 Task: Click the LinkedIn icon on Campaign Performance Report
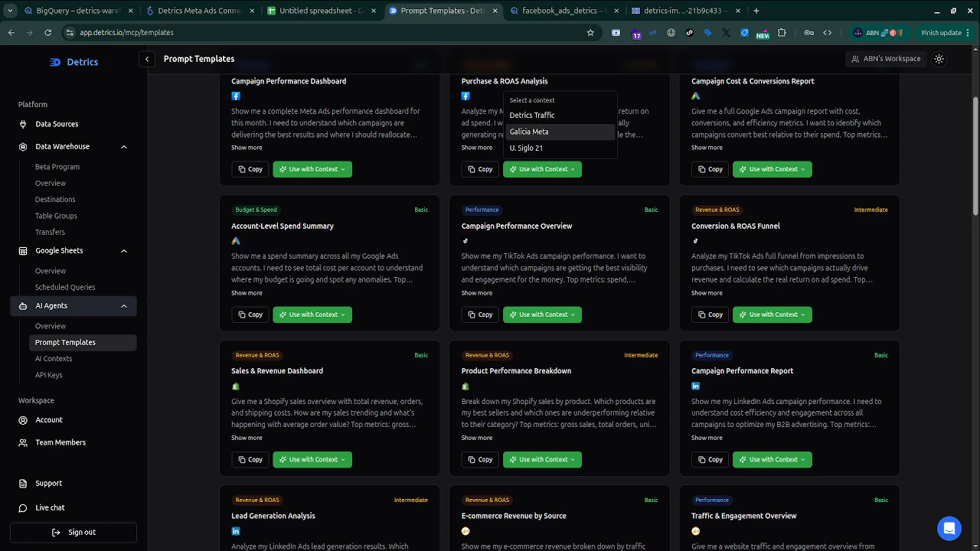click(695, 386)
